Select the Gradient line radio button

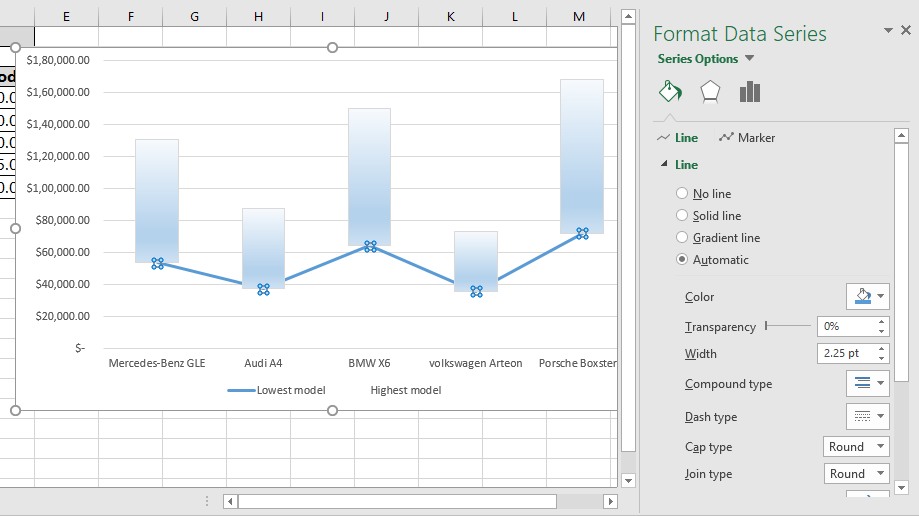point(682,237)
